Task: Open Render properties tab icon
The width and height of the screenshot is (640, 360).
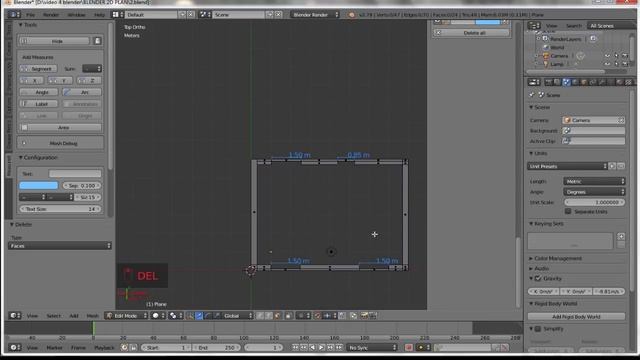Action: [x=549, y=82]
